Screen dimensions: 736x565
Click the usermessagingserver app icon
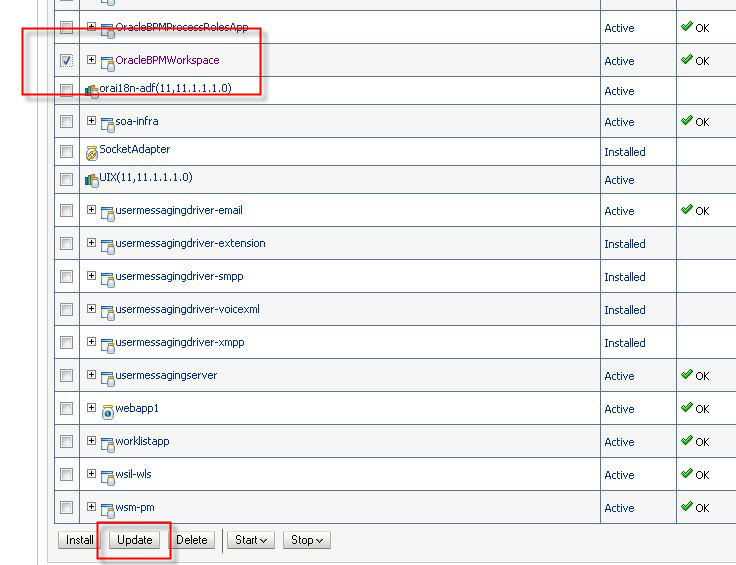(x=108, y=379)
